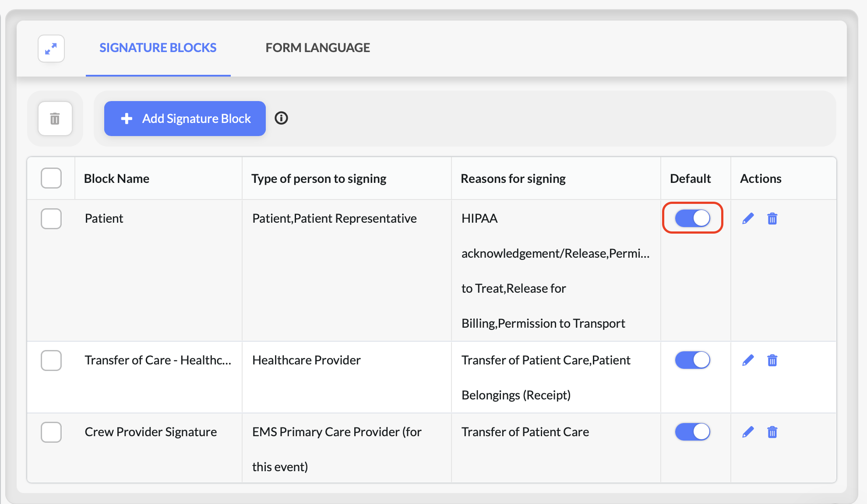Check the select-all header checkbox
Image resolution: width=867 pixels, height=504 pixels.
pyautogui.click(x=51, y=178)
